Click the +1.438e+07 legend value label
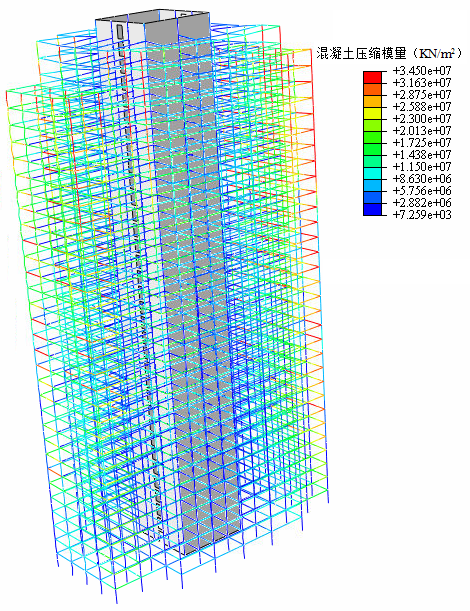This screenshot has width=470, height=611. (422, 155)
